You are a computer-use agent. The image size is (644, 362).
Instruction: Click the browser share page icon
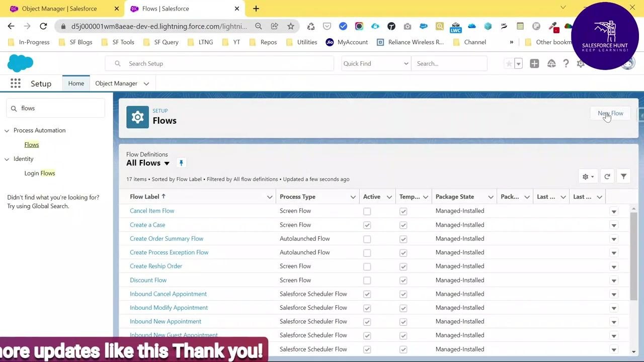pos(274,26)
